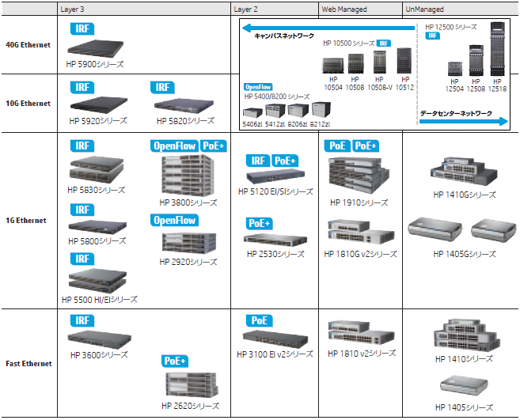Click the IRF badge above HP 5920
The height and width of the screenshot is (420, 520).
coord(82,88)
